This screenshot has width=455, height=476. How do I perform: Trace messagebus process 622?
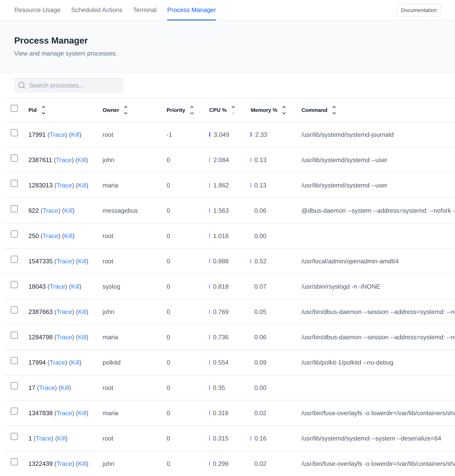(x=50, y=211)
